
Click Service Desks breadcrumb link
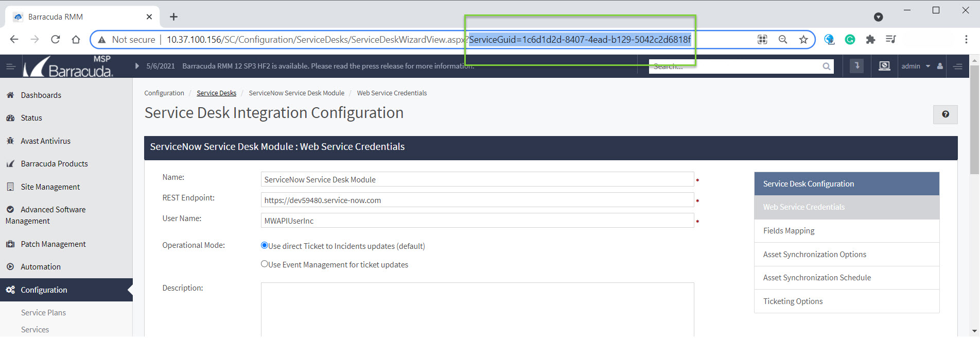216,93
